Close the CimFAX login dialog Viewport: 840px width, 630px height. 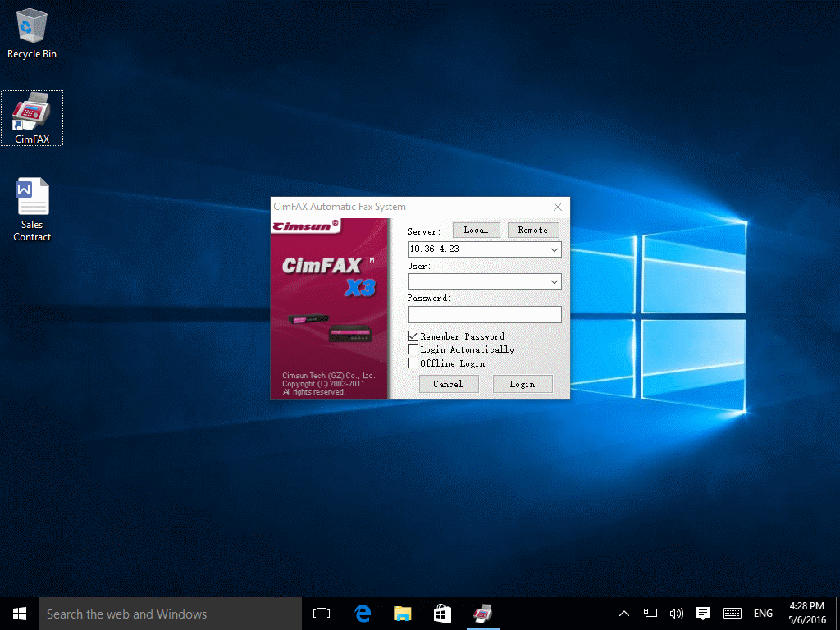coord(558,207)
